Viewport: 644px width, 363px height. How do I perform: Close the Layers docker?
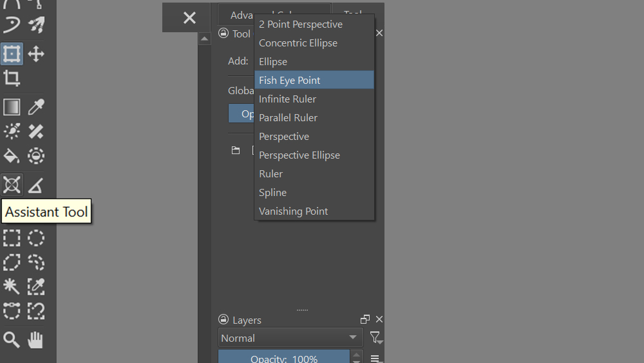click(379, 319)
